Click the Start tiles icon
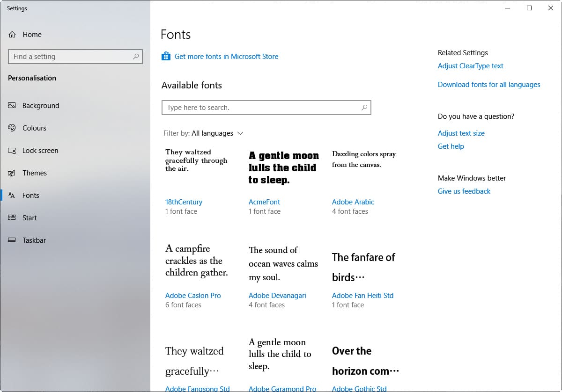The height and width of the screenshot is (392, 562). coord(12,218)
